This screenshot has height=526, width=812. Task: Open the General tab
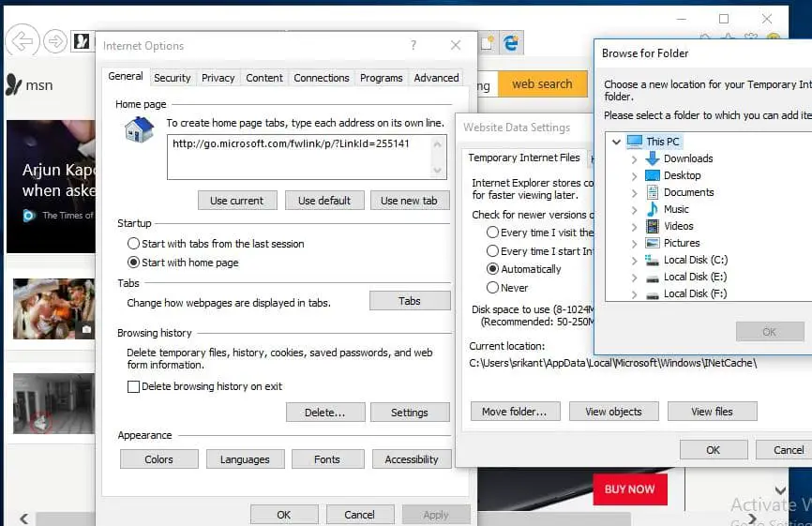126,76
